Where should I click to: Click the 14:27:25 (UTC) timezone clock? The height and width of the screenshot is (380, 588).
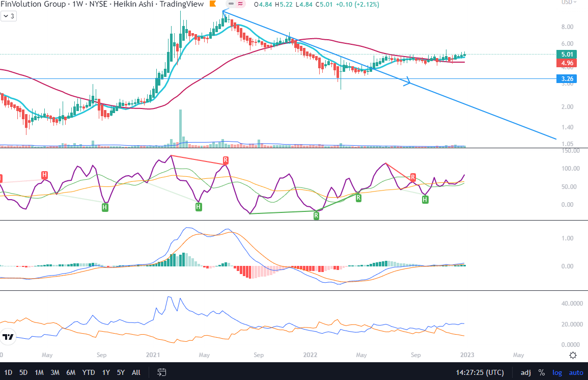click(x=480, y=372)
